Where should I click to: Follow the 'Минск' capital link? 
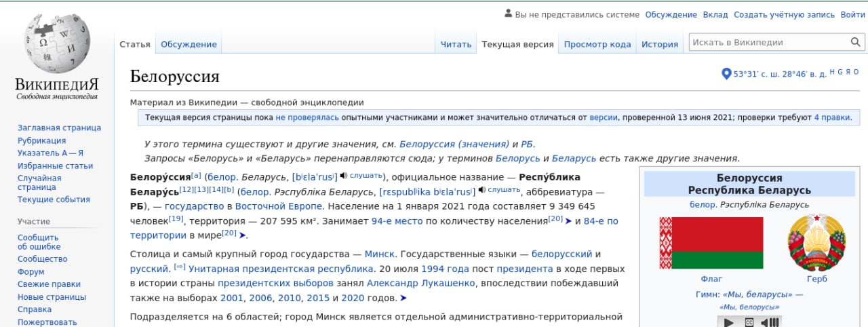point(380,254)
